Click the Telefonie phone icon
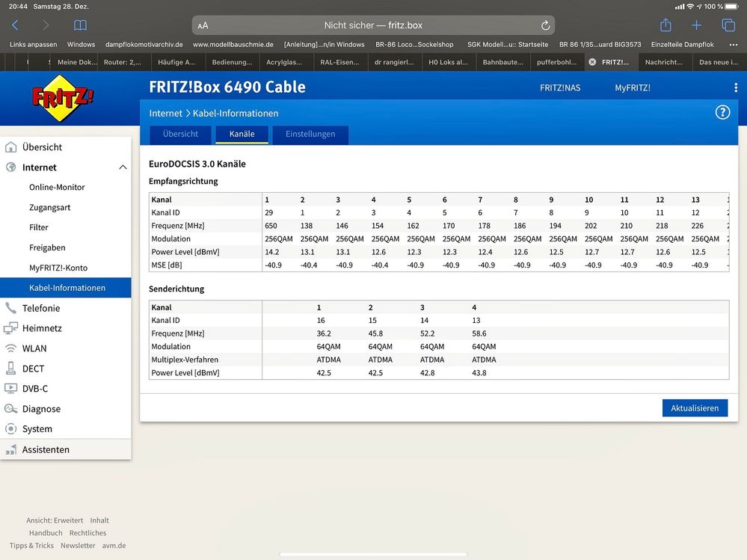The height and width of the screenshot is (560, 747). click(11, 307)
